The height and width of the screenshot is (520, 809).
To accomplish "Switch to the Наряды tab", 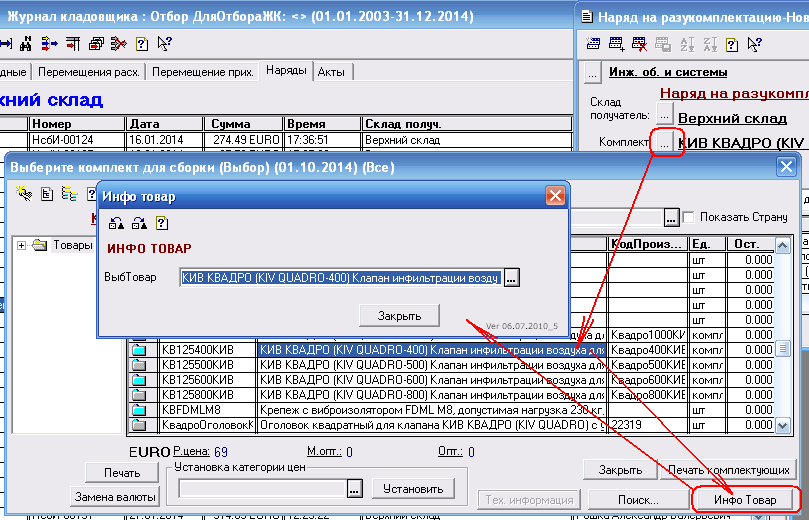I will coord(286,71).
